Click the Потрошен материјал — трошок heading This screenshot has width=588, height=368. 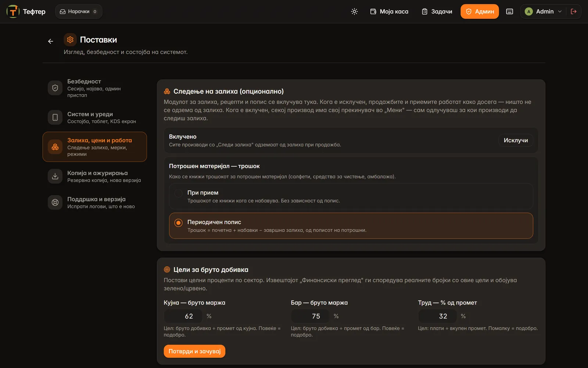coord(214,166)
